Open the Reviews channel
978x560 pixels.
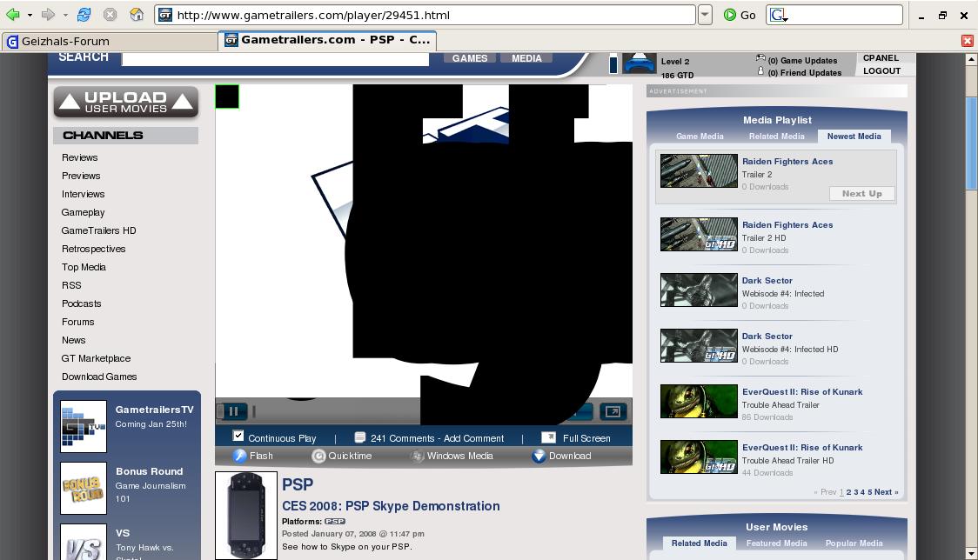point(79,157)
